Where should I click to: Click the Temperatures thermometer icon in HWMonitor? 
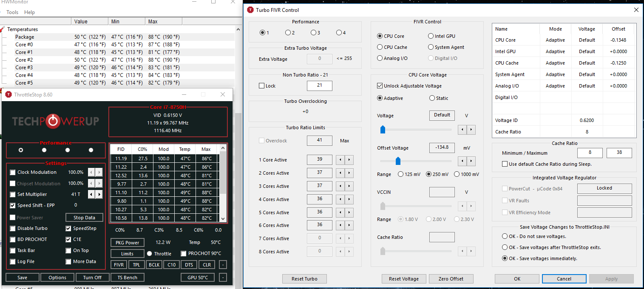click(3, 29)
